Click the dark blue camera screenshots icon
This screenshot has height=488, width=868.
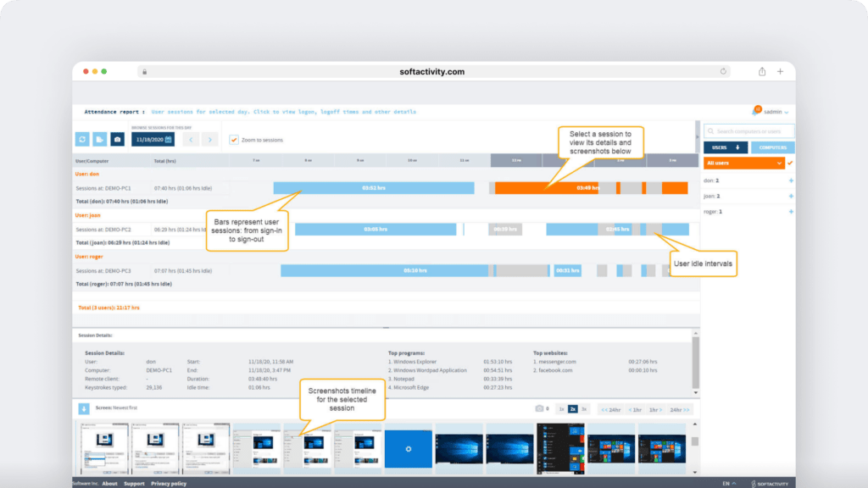pyautogui.click(x=118, y=139)
